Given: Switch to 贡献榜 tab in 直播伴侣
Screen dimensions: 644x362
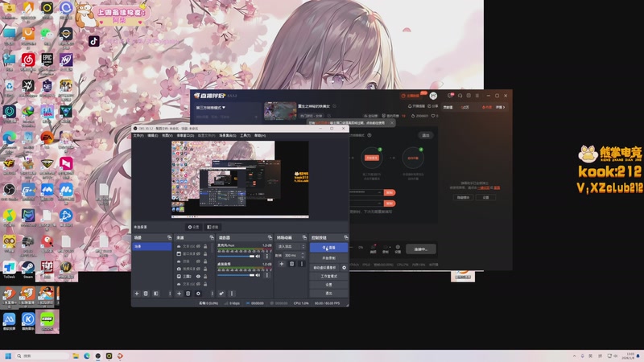Looking at the screenshot, I should (448, 107).
